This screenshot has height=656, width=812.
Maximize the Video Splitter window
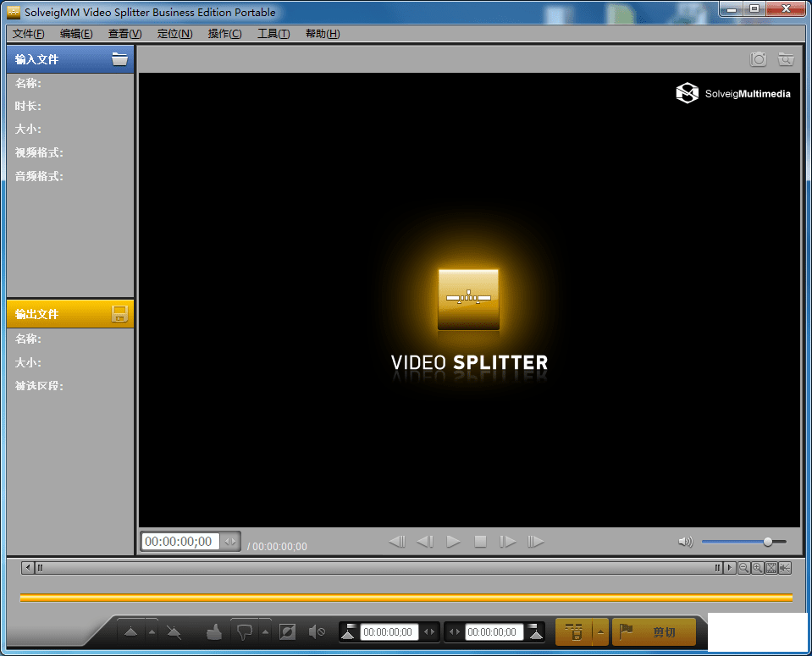pyautogui.click(x=754, y=8)
